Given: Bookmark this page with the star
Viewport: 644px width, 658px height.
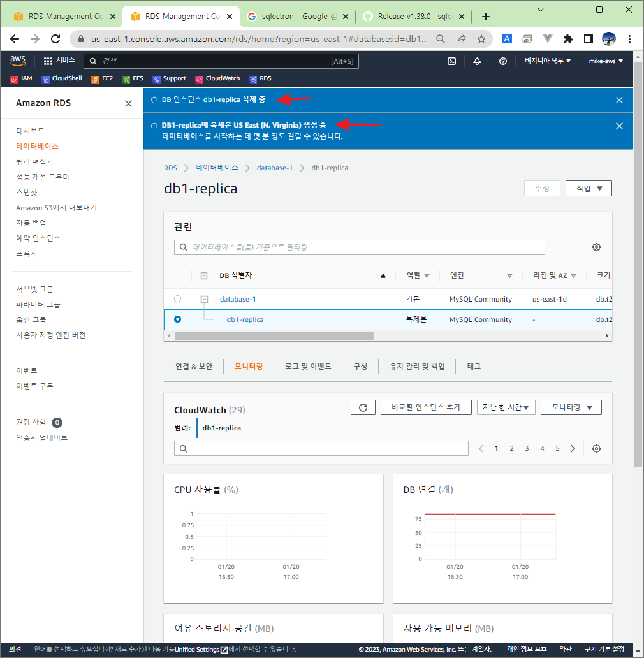Looking at the screenshot, I should click(x=481, y=39).
